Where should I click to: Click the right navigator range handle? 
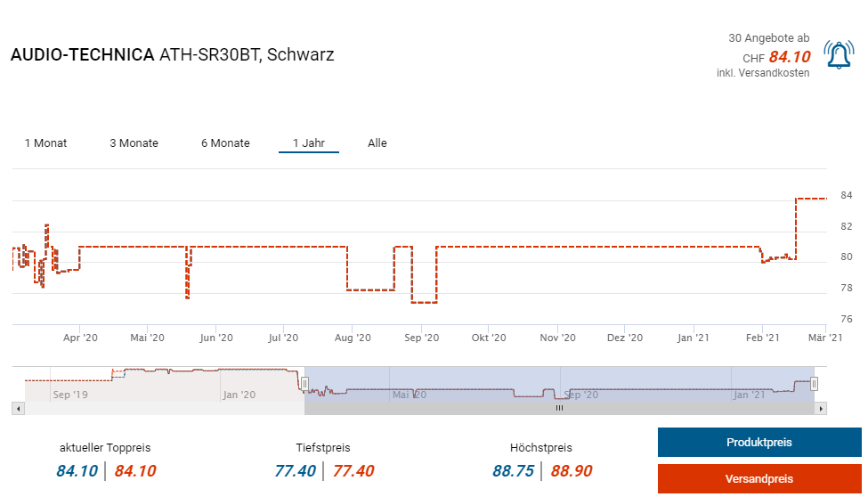[814, 384]
